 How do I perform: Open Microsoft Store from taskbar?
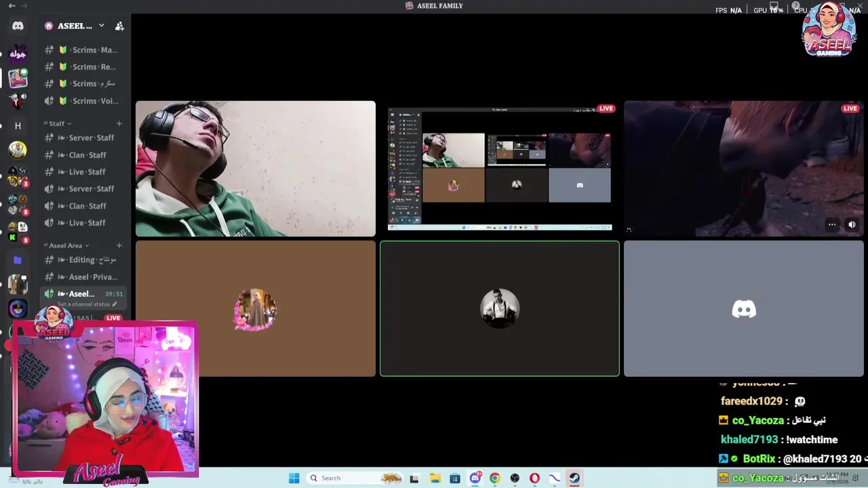(455, 479)
